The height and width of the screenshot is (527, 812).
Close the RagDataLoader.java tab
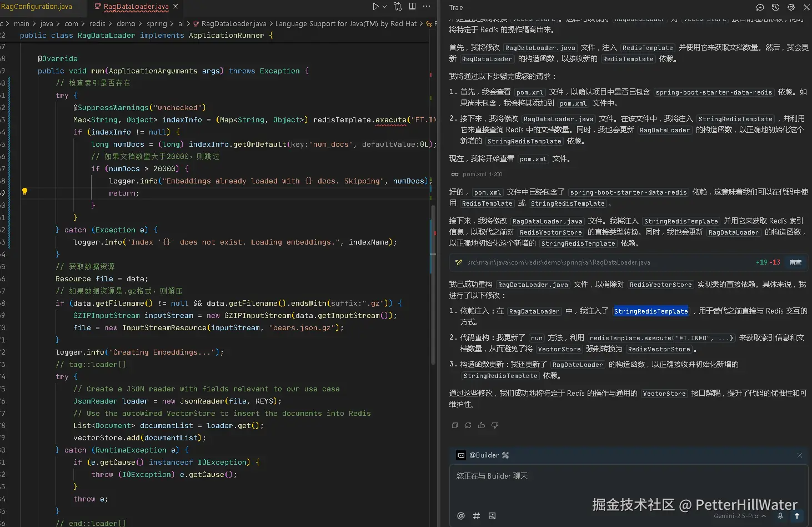176,7
